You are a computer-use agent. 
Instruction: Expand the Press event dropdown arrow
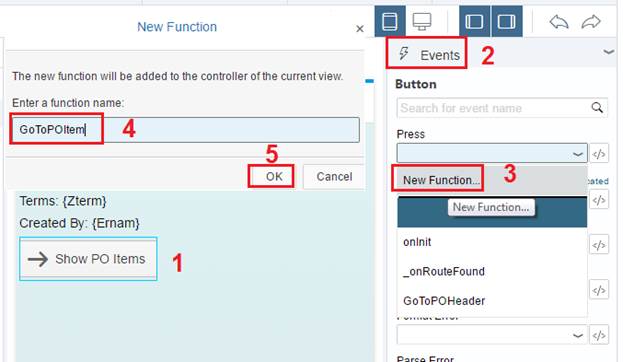578,154
